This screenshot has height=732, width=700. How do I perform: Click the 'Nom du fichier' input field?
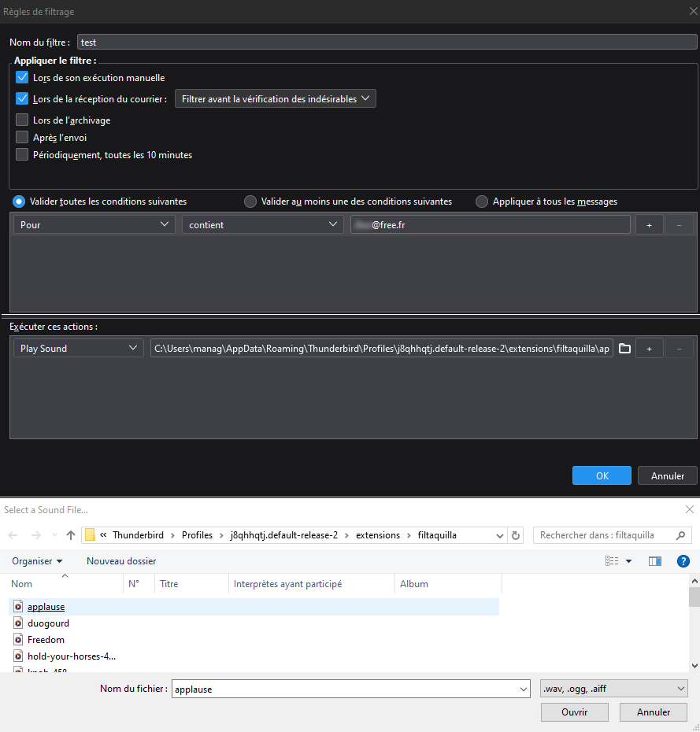click(350, 689)
